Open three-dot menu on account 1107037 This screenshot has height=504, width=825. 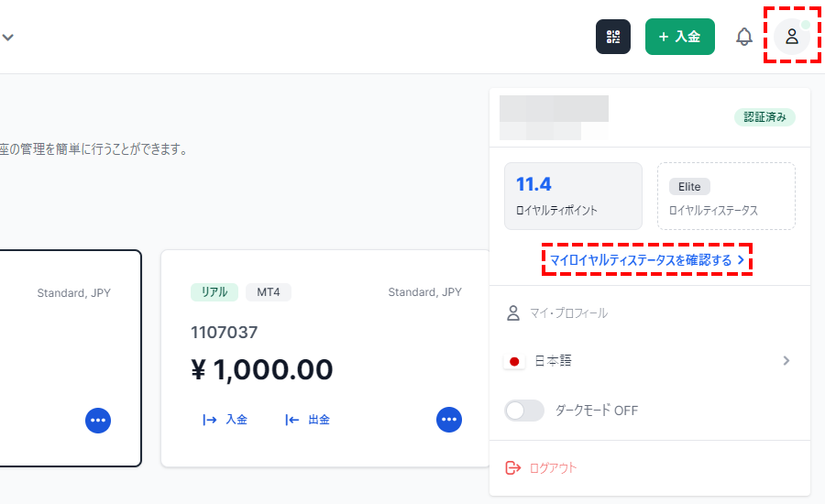click(449, 420)
